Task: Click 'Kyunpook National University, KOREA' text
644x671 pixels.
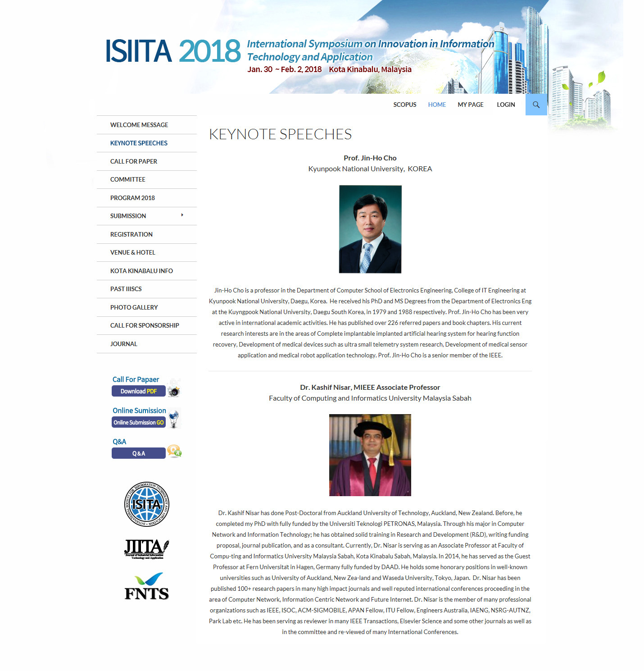Action: pos(370,169)
